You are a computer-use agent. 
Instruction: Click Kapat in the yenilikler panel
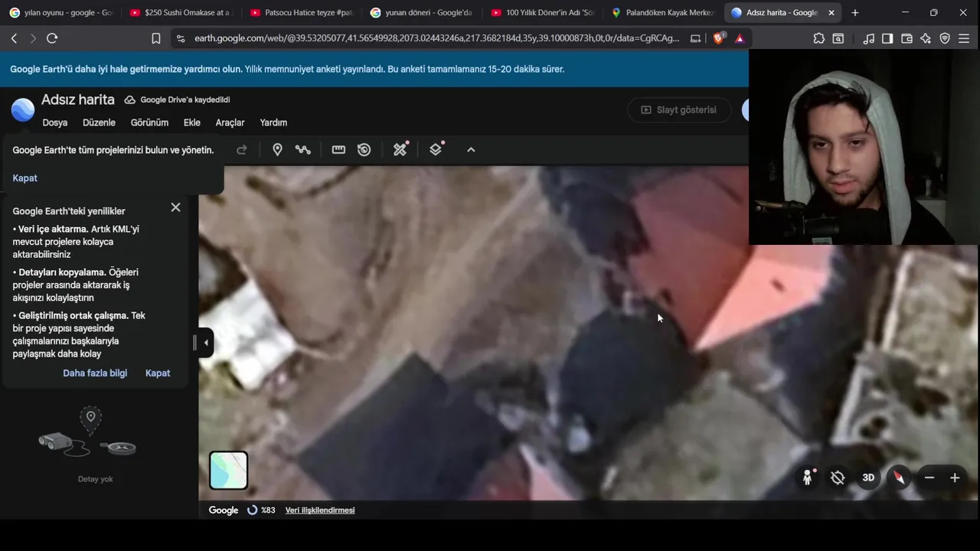point(158,373)
